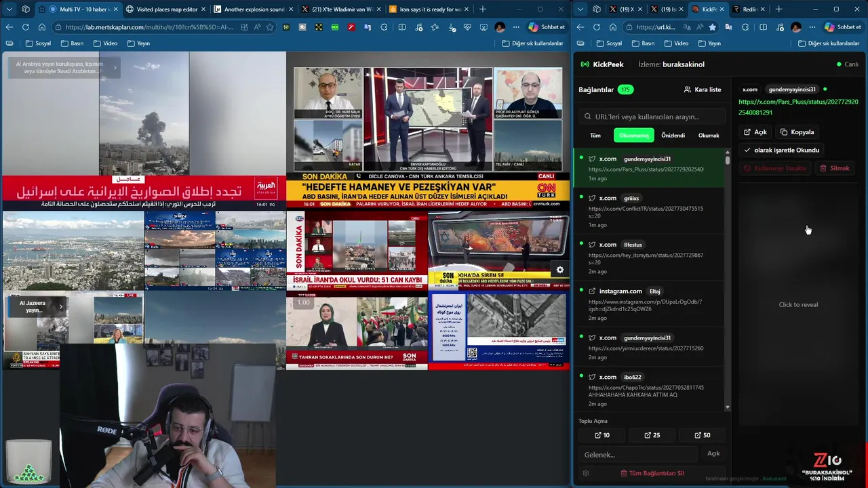Image resolution: width=868 pixels, height=488 pixels.
Task: Select the CNN Türk stream thumbnail
Action: coord(428,131)
